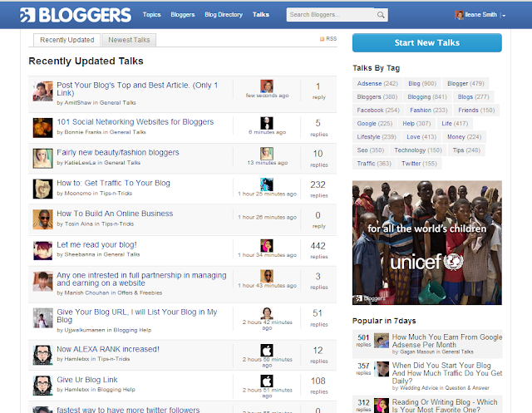Open 'Now ALEXA RANK increased!' talk
Viewport: 532px width, 413px height.
point(108,349)
